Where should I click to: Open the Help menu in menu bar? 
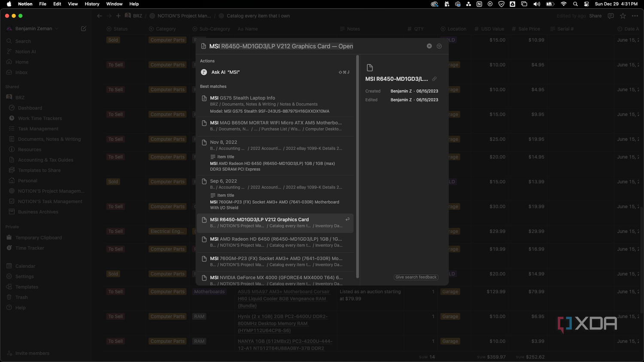click(134, 4)
